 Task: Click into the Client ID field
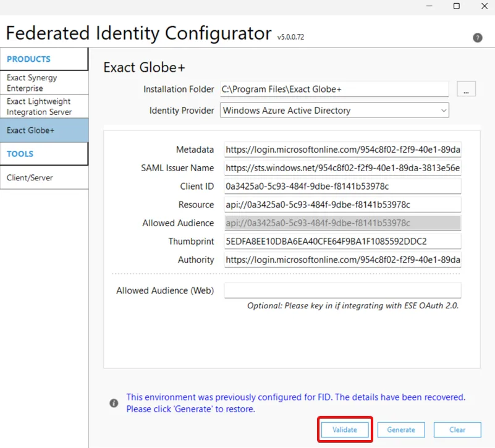click(342, 186)
